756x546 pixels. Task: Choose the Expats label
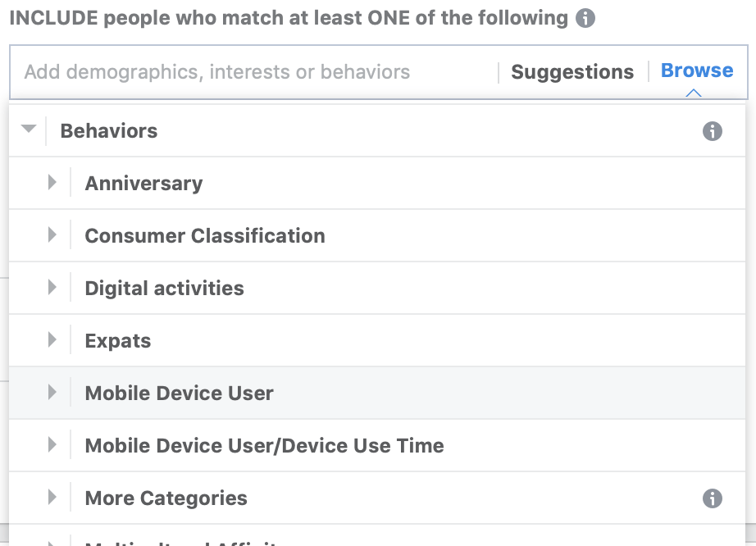(x=118, y=341)
